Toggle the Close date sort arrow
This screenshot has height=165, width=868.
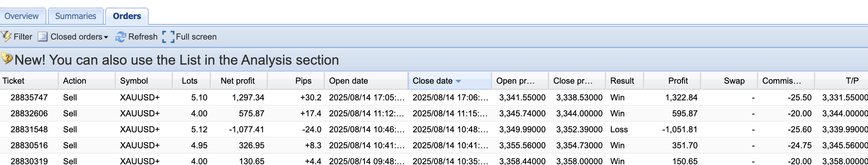(458, 81)
